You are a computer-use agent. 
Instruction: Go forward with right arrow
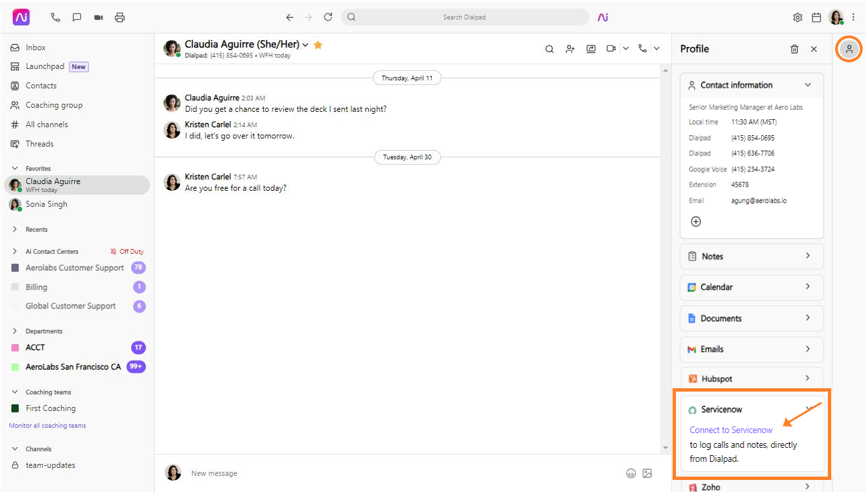click(x=309, y=17)
